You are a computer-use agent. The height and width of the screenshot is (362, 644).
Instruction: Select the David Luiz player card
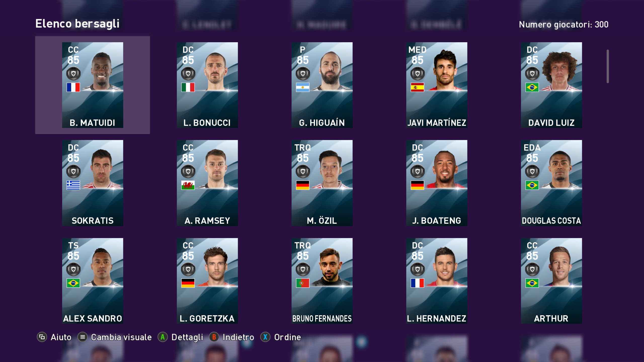point(551,85)
